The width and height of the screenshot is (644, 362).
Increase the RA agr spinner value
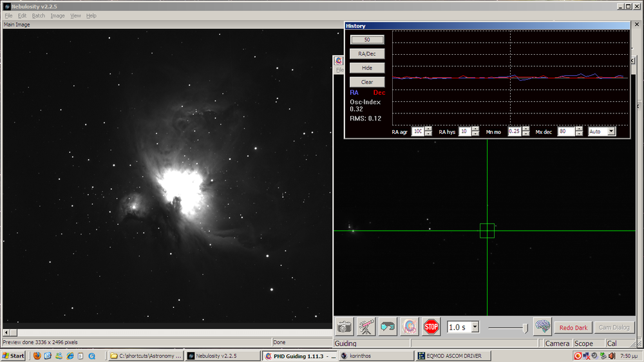coord(428,129)
